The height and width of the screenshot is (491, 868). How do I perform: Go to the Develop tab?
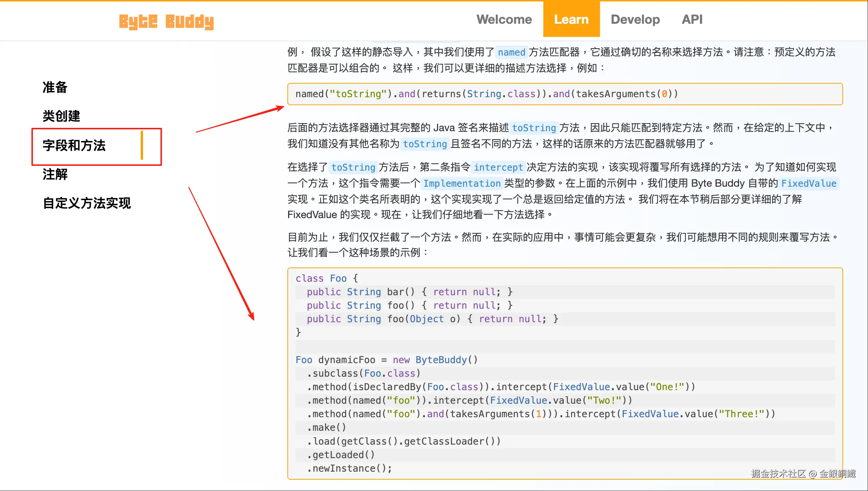click(635, 19)
